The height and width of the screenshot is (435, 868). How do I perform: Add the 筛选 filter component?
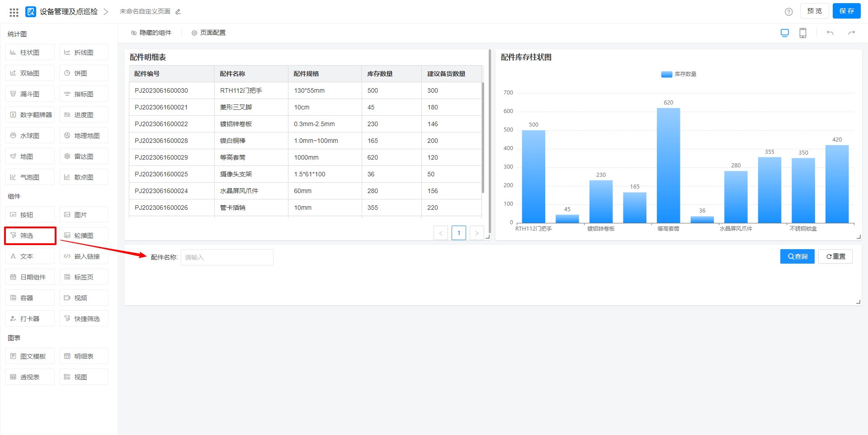coord(30,236)
